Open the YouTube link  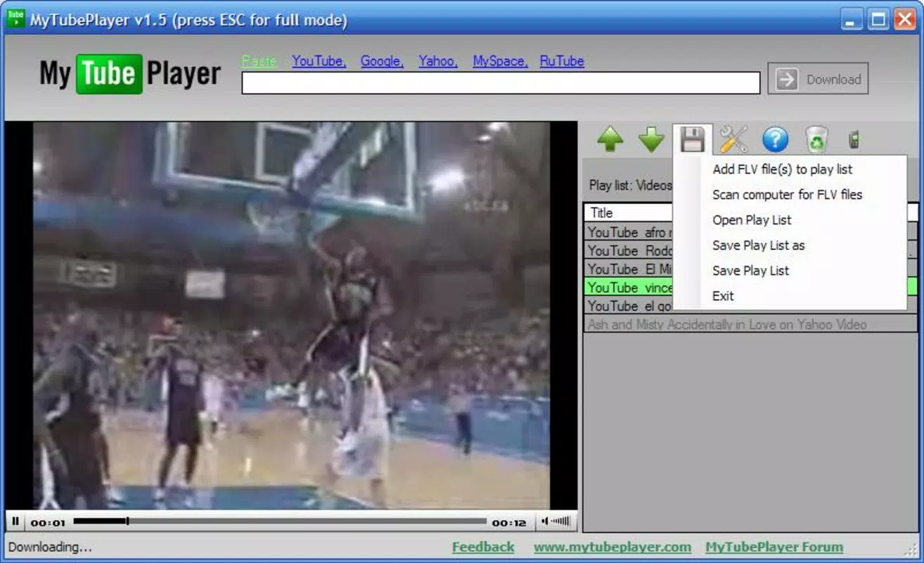[319, 61]
